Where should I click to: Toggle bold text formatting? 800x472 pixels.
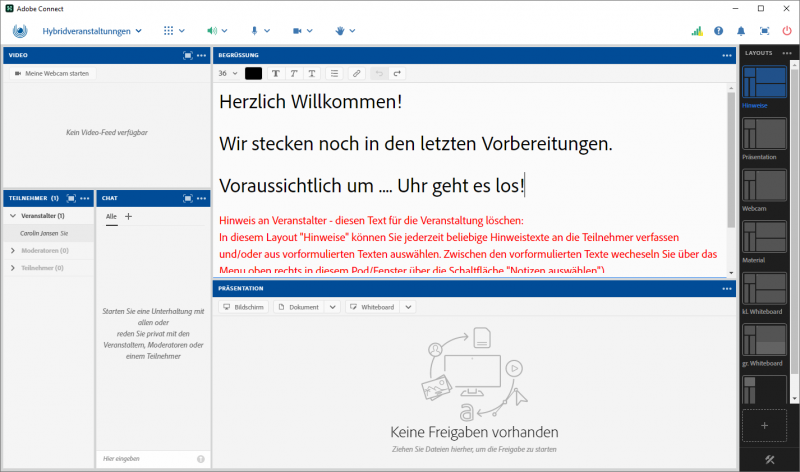coord(276,73)
